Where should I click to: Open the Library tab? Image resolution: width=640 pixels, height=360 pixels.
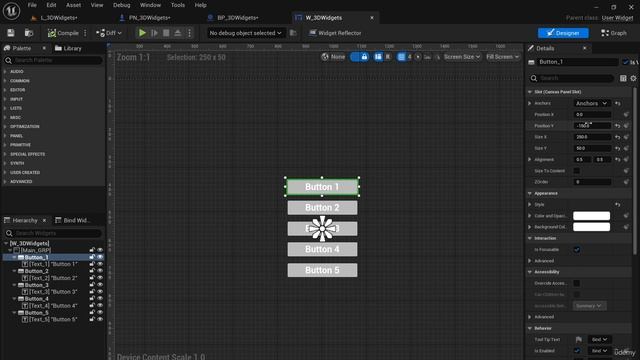tap(69, 48)
